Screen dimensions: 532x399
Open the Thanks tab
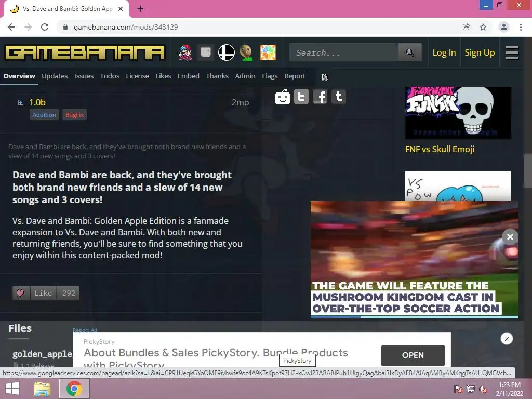pyautogui.click(x=217, y=76)
